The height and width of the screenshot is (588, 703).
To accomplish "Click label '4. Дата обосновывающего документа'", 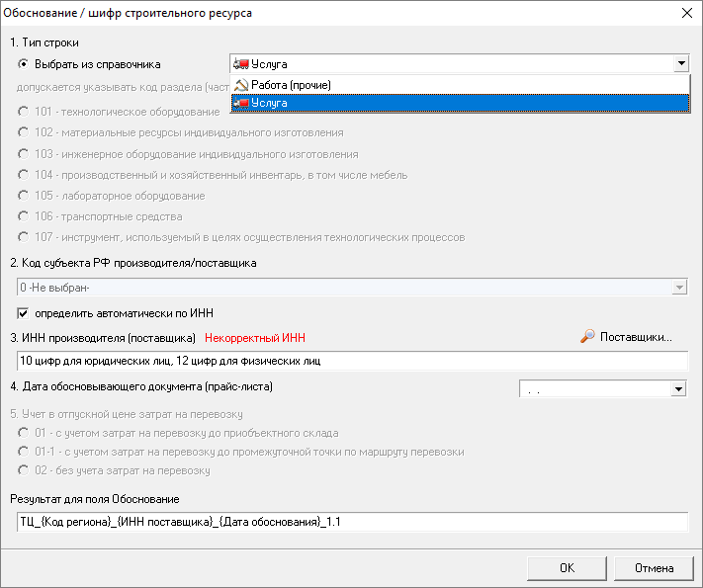I will click(141, 386).
